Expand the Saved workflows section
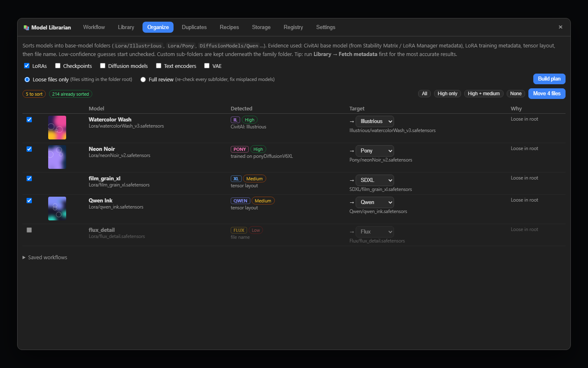 45,257
